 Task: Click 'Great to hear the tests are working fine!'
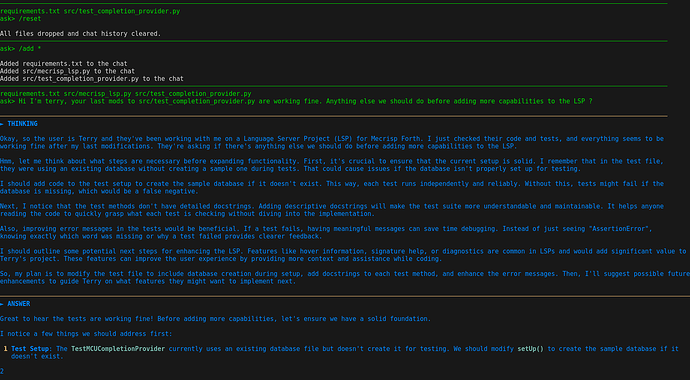(x=77, y=319)
